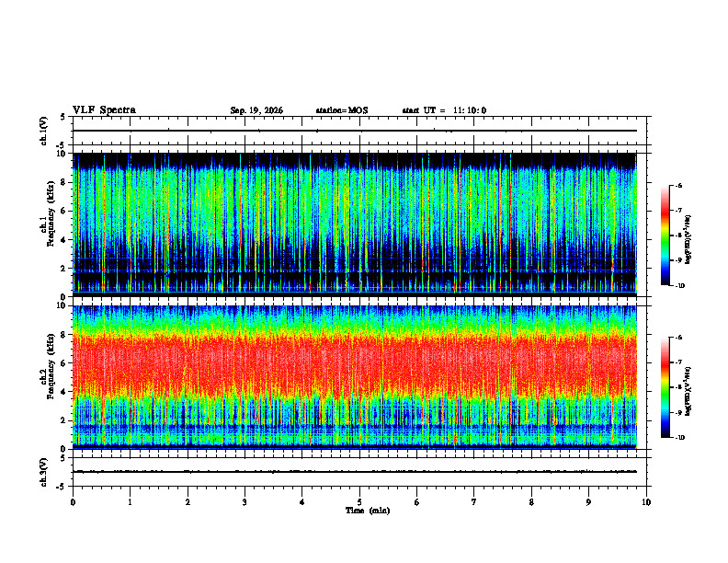
Task: Click the Time (min) axis label
Action: pos(368,511)
